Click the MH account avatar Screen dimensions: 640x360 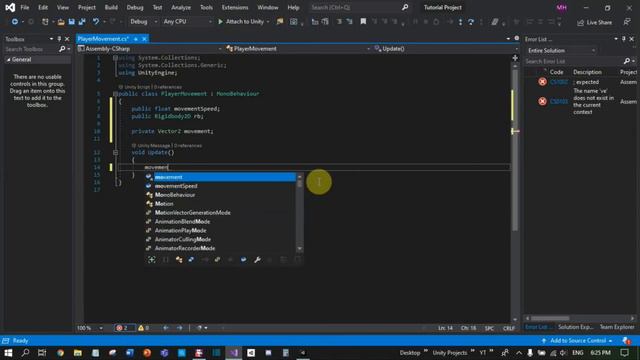[562, 7]
